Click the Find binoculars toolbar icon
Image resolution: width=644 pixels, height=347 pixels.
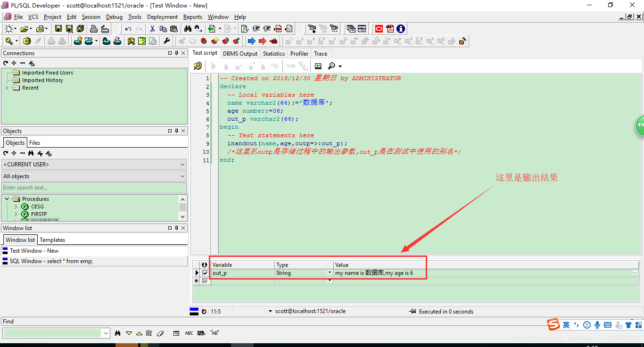click(188, 29)
